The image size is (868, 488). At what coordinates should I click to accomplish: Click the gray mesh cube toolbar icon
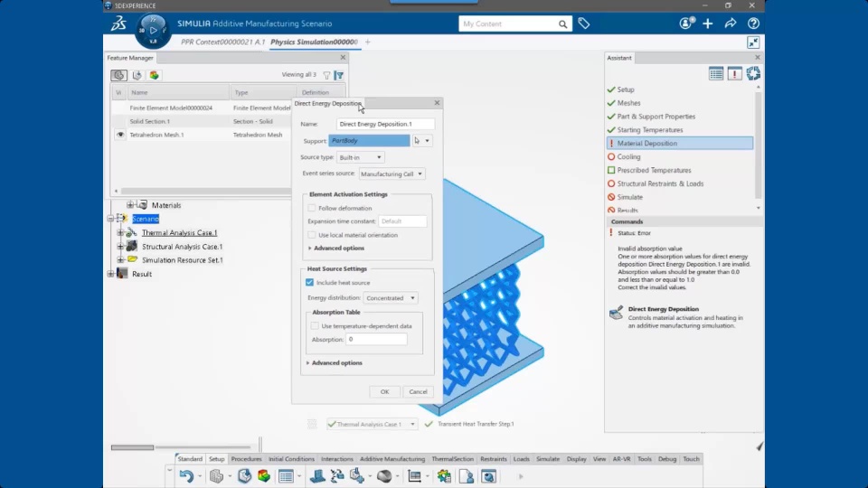point(216,476)
